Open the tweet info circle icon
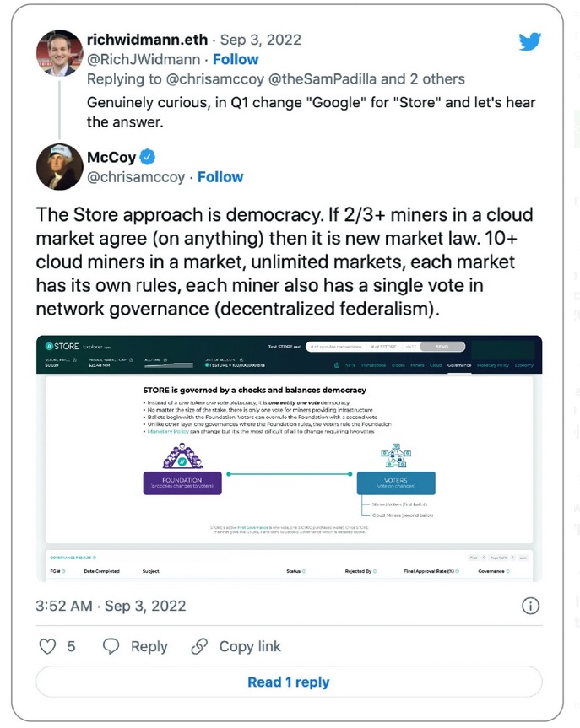580x728 pixels. 531,606
